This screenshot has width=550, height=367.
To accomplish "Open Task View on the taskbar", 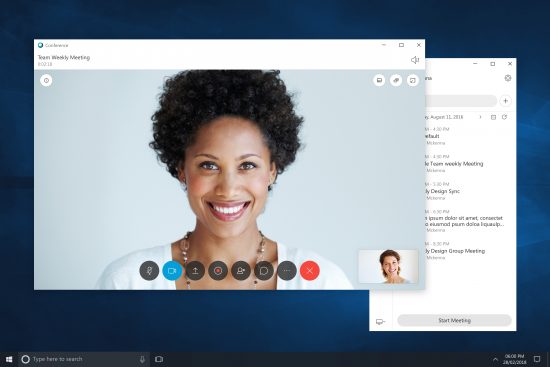I will 159,359.
